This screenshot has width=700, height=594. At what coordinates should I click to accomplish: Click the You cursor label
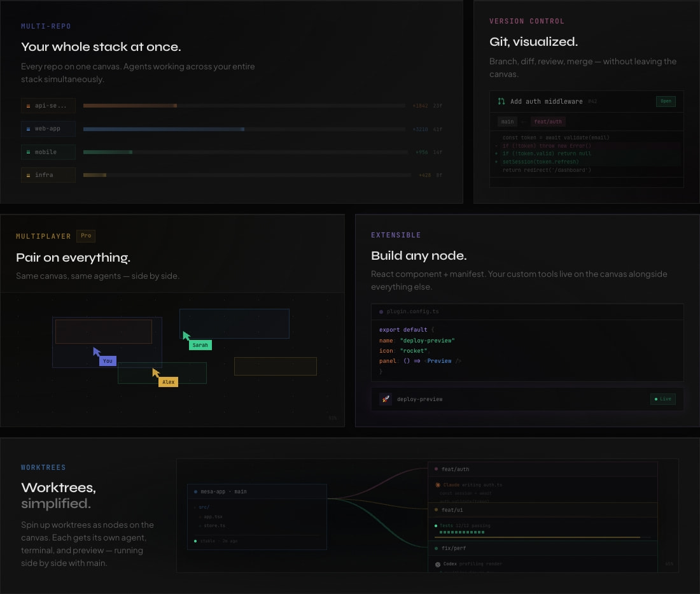tap(108, 361)
